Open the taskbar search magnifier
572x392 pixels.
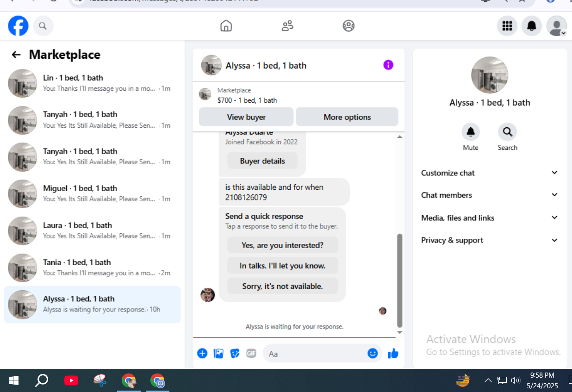(42, 380)
